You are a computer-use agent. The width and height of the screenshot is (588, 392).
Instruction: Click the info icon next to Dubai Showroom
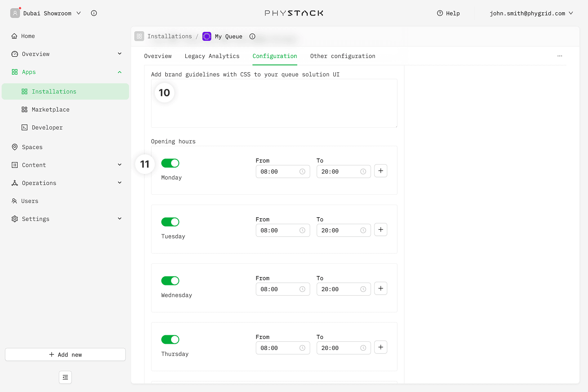tap(94, 13)
